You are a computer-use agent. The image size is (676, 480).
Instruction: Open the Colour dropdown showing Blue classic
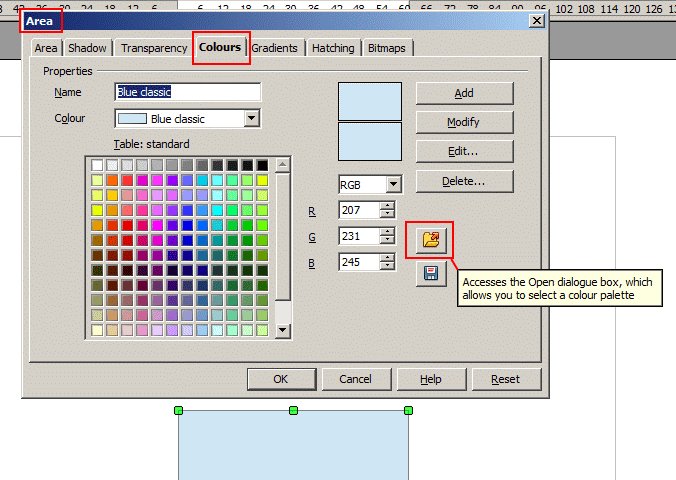tap(252, 119)
